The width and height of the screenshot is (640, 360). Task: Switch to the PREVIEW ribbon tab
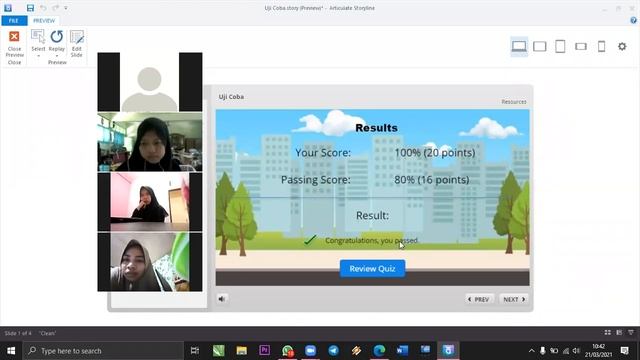(44, 20)
